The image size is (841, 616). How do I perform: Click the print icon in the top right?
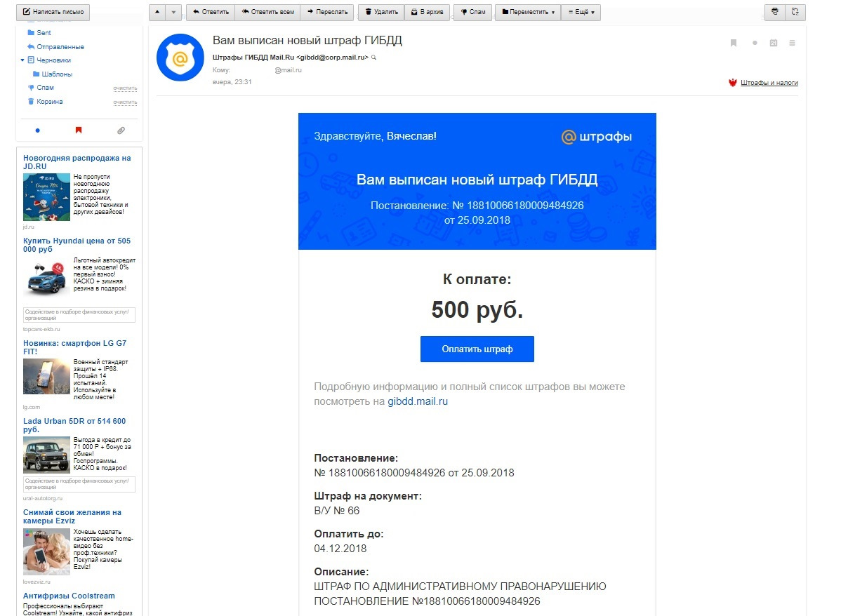click(774, 12)
